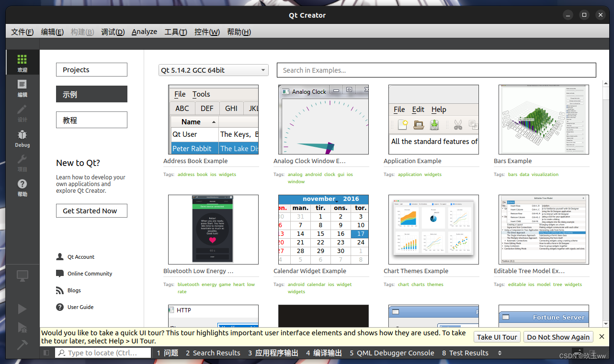Click the Build hammer icon
The height and width of the screenshot is (364, 614).
tap(22, 345)
